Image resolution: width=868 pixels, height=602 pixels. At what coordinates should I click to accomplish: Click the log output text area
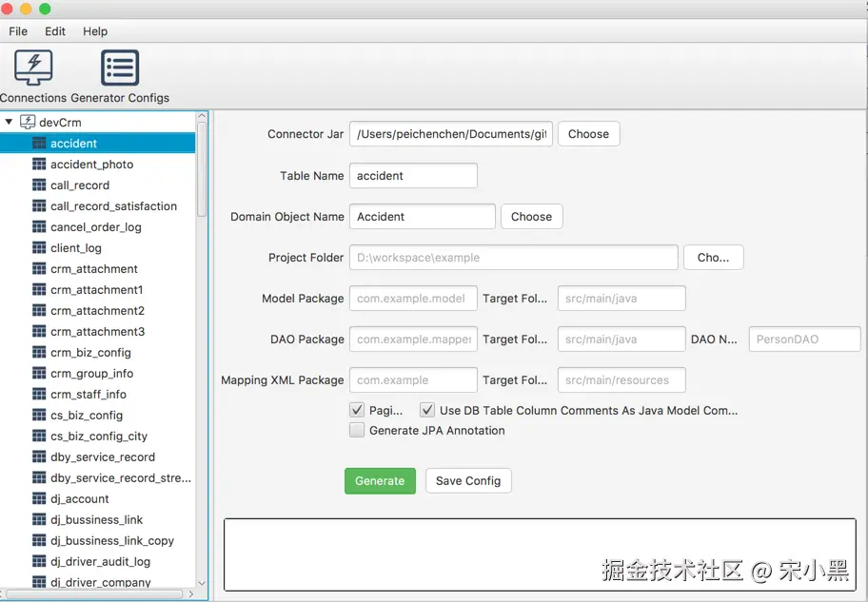[540, 554]
